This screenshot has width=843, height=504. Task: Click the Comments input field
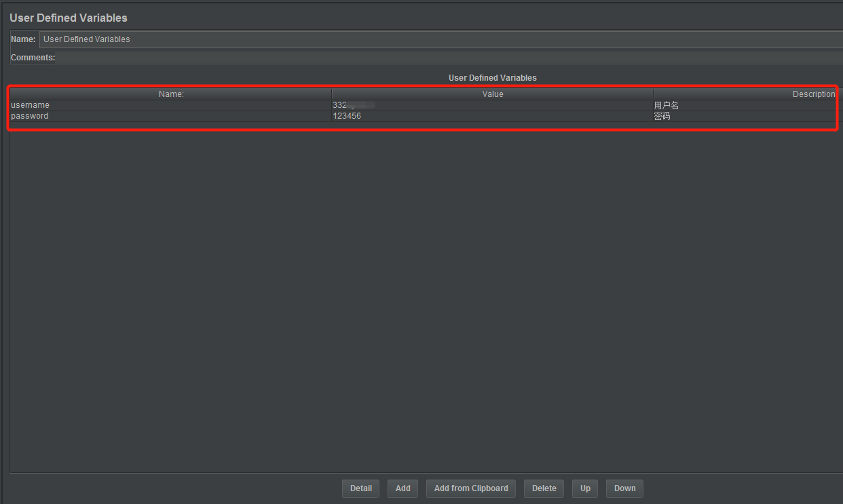click(x=449, y=58)
